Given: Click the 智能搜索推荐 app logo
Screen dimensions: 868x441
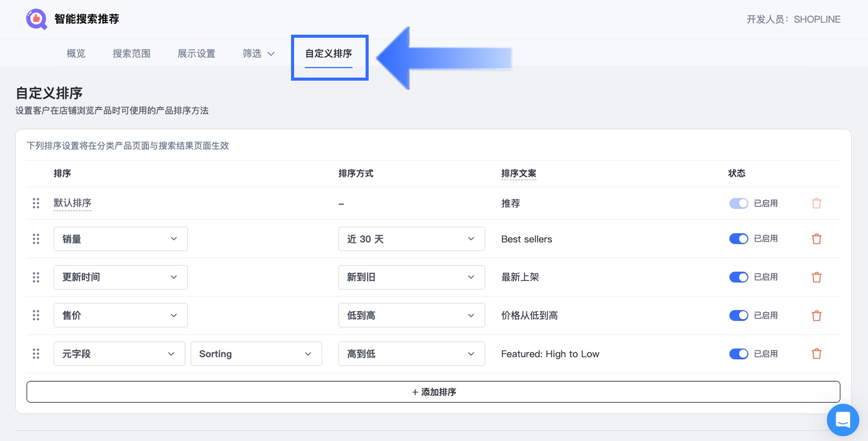Looking at the screenshot, I should point(37,19).
